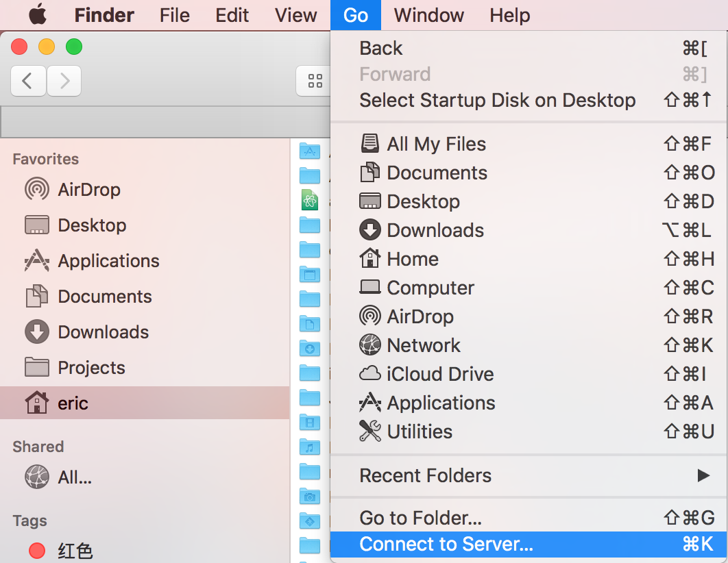Open the All My Files menu entry
This screenshot has height=563, width=728.
click(x=529, y=144)
